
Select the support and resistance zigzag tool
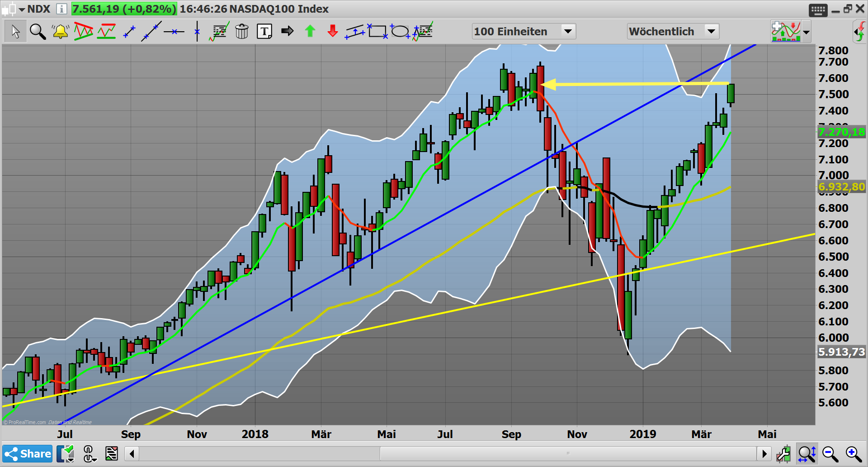pos(106,31)
